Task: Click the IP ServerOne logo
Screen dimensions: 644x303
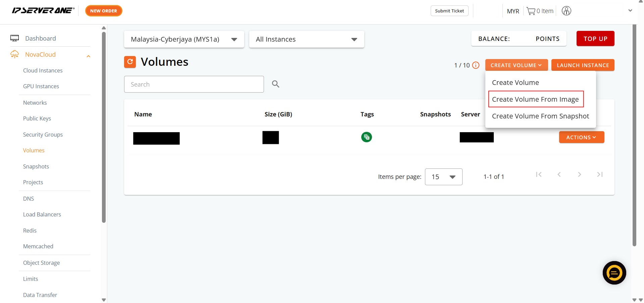Action: 43,11
